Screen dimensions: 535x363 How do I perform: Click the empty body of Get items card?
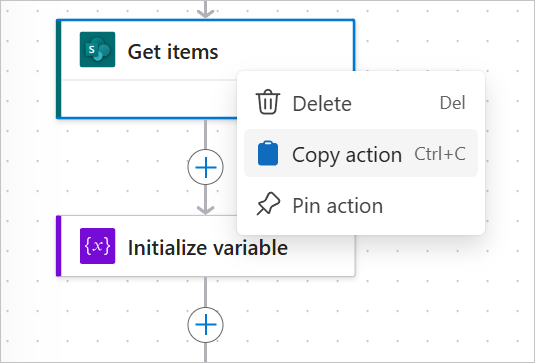pyautogui.click(x=149, y=99)
